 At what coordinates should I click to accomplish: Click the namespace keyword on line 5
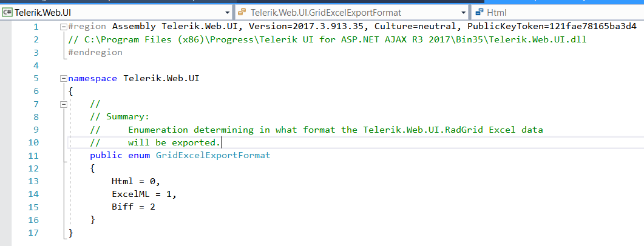(x=93, y=78)
